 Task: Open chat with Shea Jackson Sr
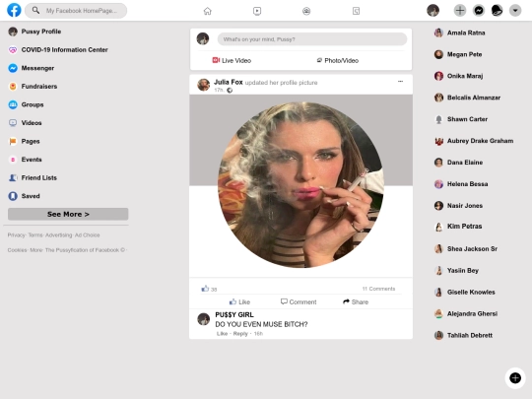pyautogui.click(x=466, y=249)
